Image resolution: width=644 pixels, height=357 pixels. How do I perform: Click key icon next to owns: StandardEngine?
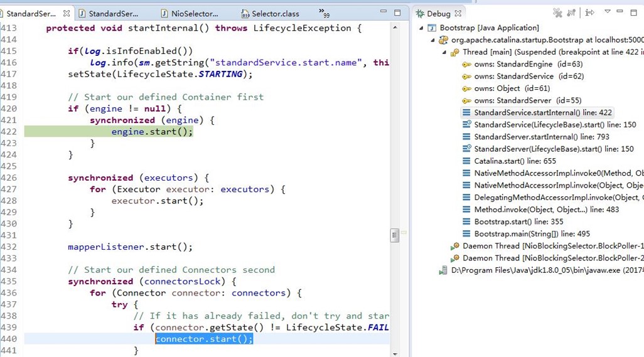466,65
